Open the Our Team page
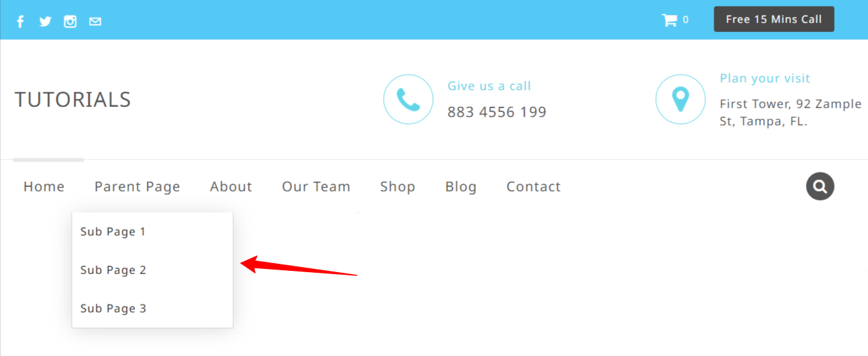The height and width of the screenshot is (356, 868). (x=316, y=186)
